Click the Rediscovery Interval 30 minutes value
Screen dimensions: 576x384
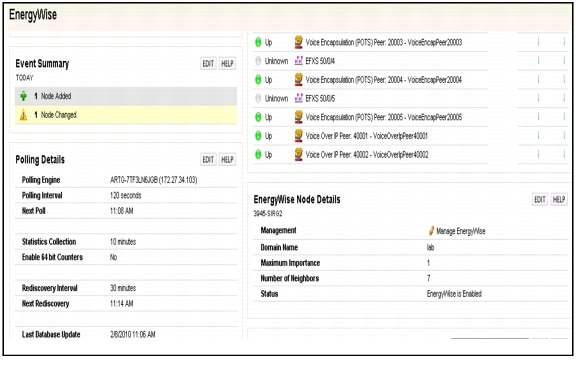click(x=123, y=288)
